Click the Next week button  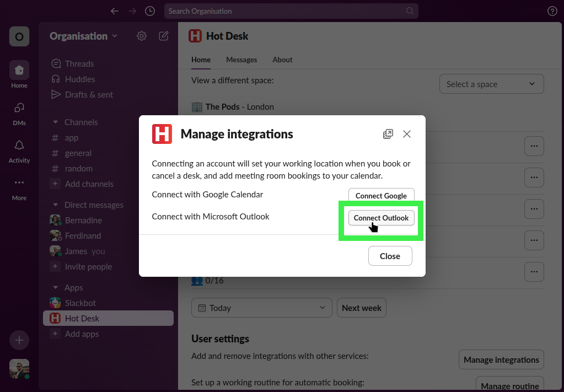pyautogui.click(x=362, y=308)
